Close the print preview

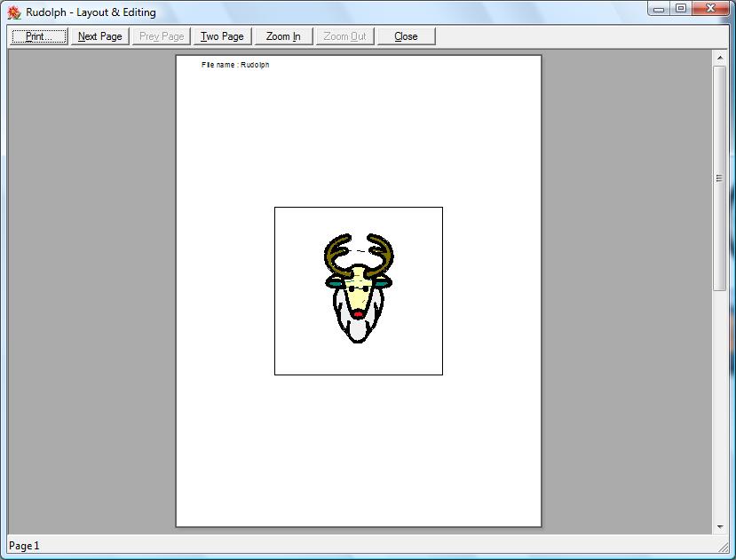(406, 36)
